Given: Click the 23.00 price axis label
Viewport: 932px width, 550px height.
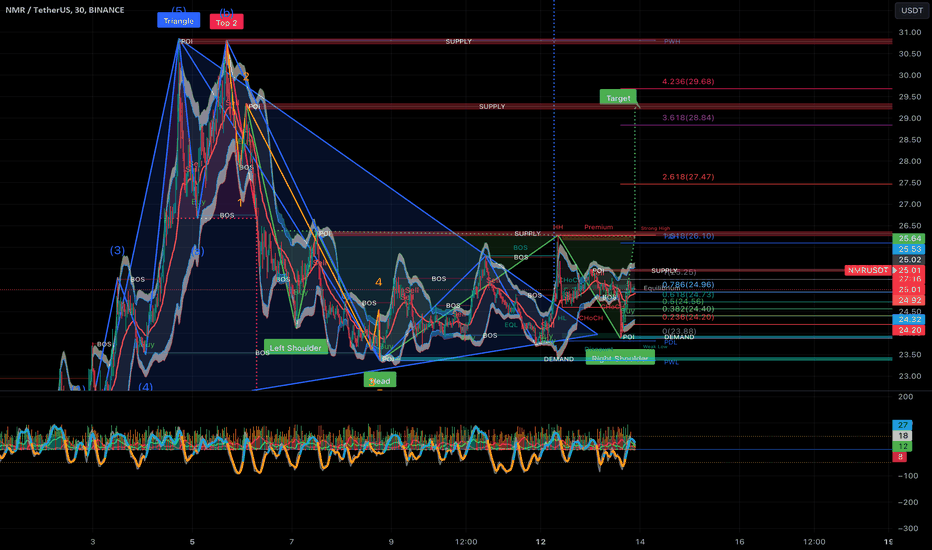Looking at the screenshot, I should [909, 376].
